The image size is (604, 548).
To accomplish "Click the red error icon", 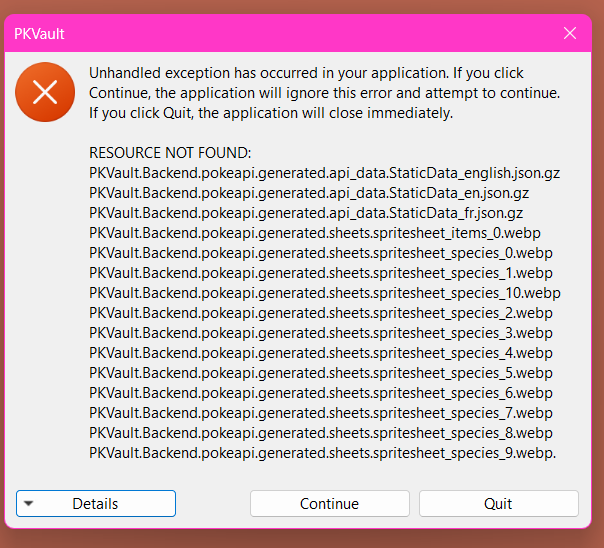I will click(45, 92).
